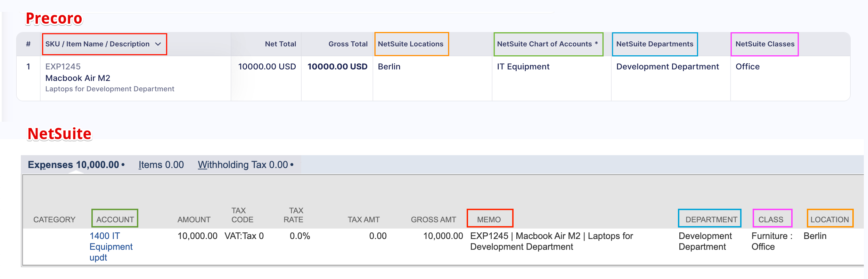Switch to the Items 0.00 tab

(161, 165)
